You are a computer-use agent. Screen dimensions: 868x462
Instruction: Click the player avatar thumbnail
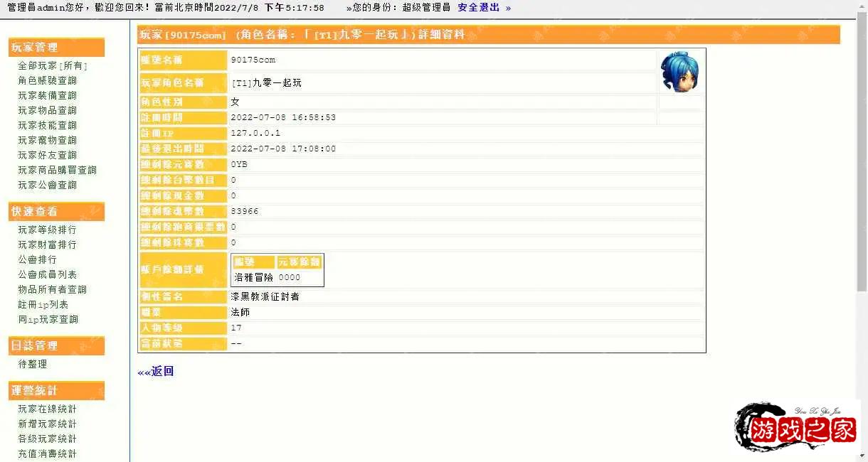coord(679,70)
